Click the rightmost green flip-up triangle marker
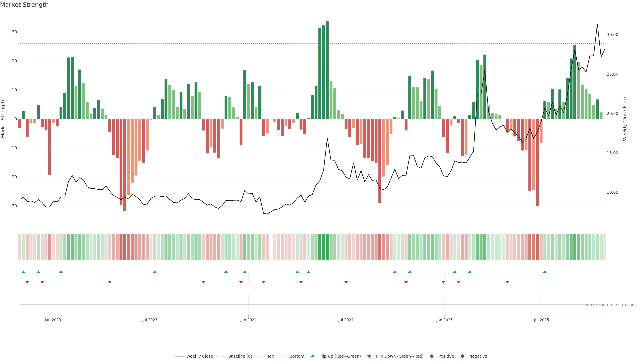 coord(545,272)
